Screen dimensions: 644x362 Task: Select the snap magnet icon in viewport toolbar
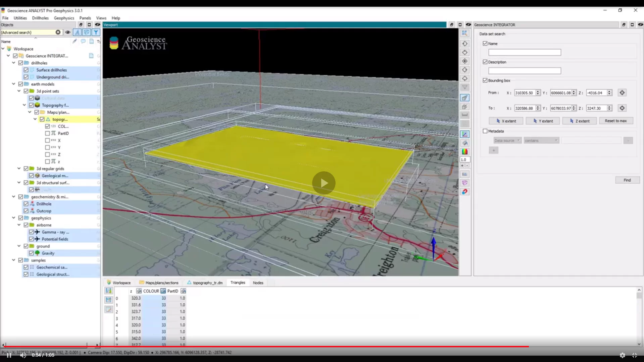pos(465,191)
